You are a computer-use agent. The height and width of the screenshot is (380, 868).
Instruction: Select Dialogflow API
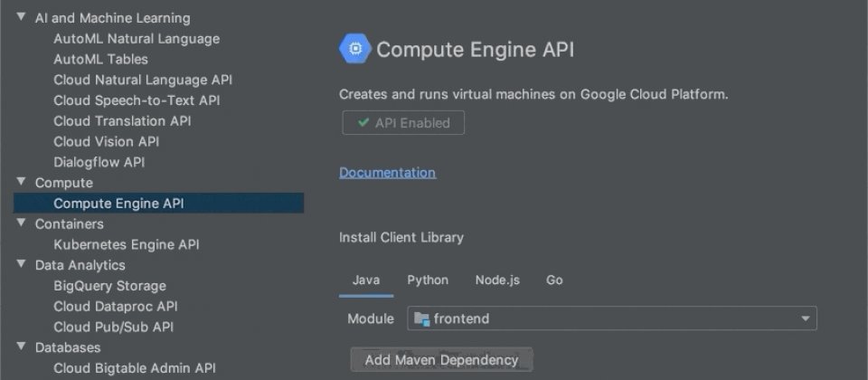point(99,162)
